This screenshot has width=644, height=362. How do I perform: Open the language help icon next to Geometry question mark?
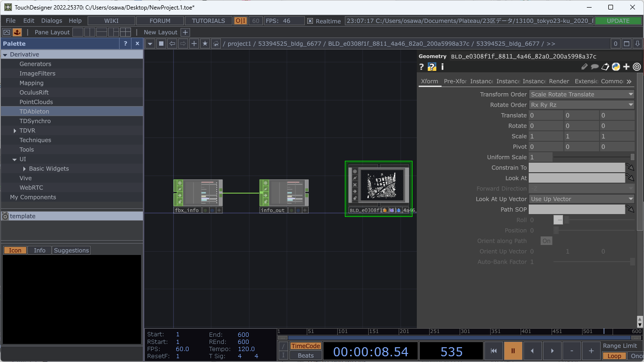pyautogui.click(x=432, y=67)
